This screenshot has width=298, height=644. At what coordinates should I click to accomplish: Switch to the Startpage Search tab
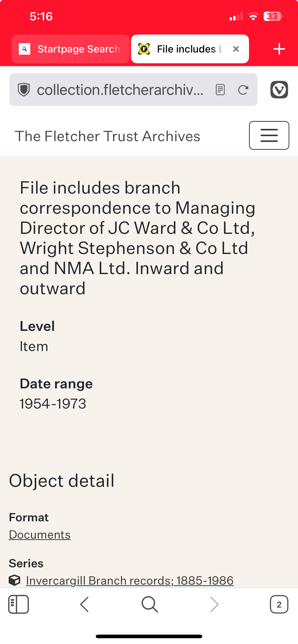(71, 49)
